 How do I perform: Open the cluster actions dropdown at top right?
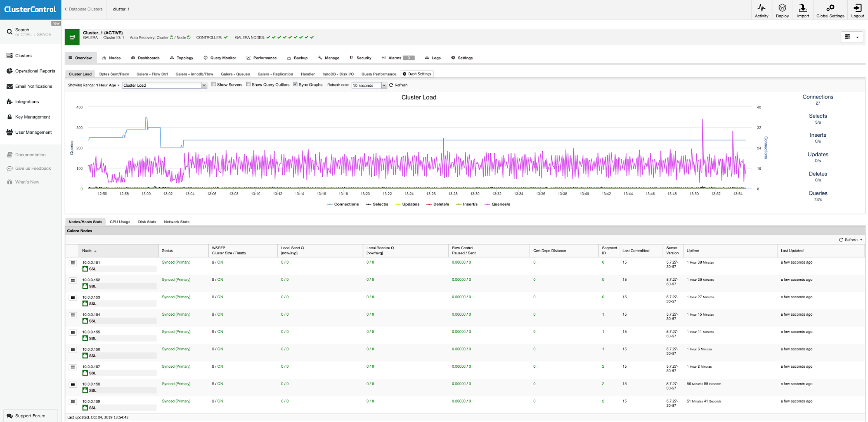click(852, 37)
